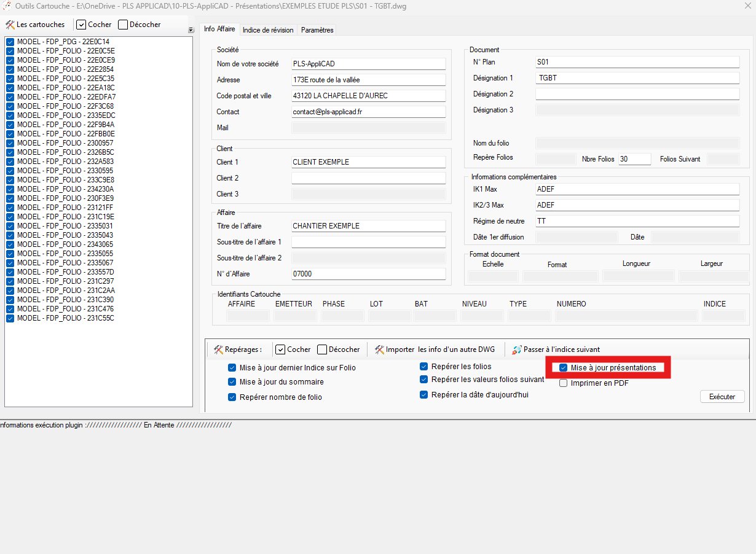This screenshot has width=756, height=554.
Task: Click Cocher icon in cartouches toolbar
Action: tap(81, 25)
